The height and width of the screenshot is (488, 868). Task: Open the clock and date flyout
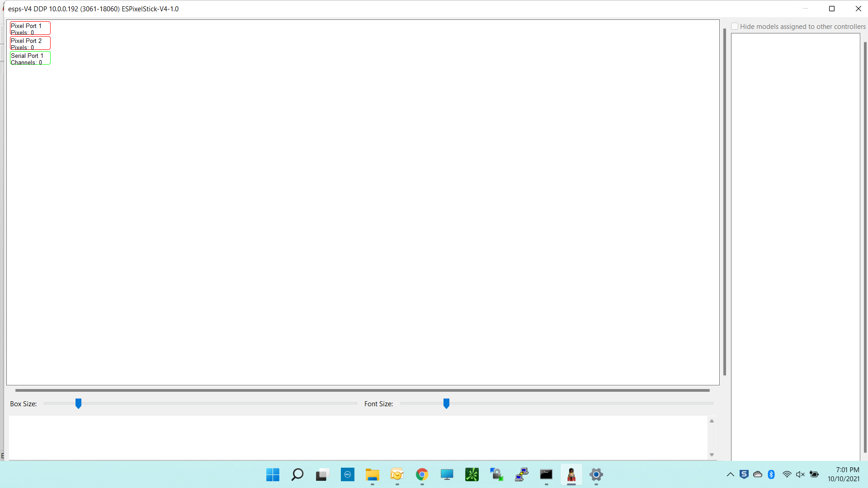(x=844, y=474)
